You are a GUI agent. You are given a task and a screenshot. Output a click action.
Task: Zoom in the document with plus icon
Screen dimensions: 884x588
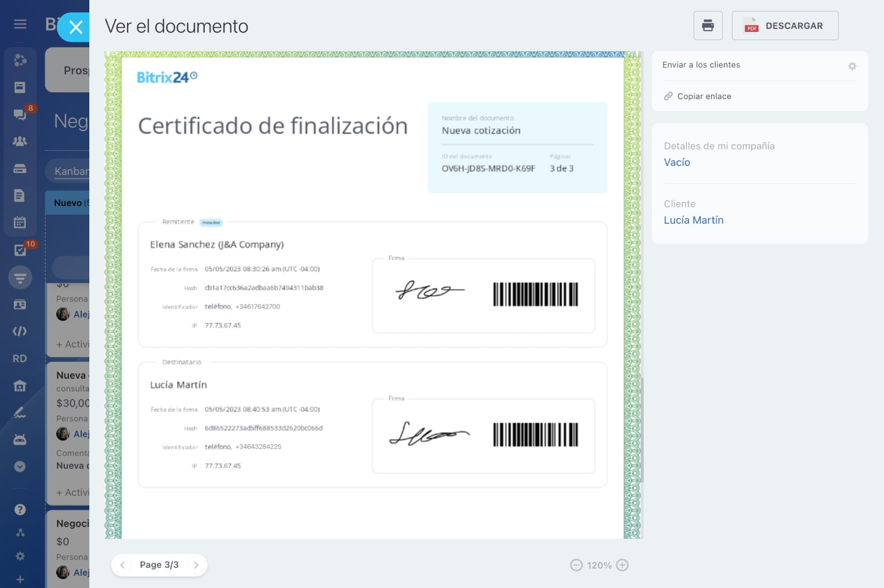pos(622,565)
